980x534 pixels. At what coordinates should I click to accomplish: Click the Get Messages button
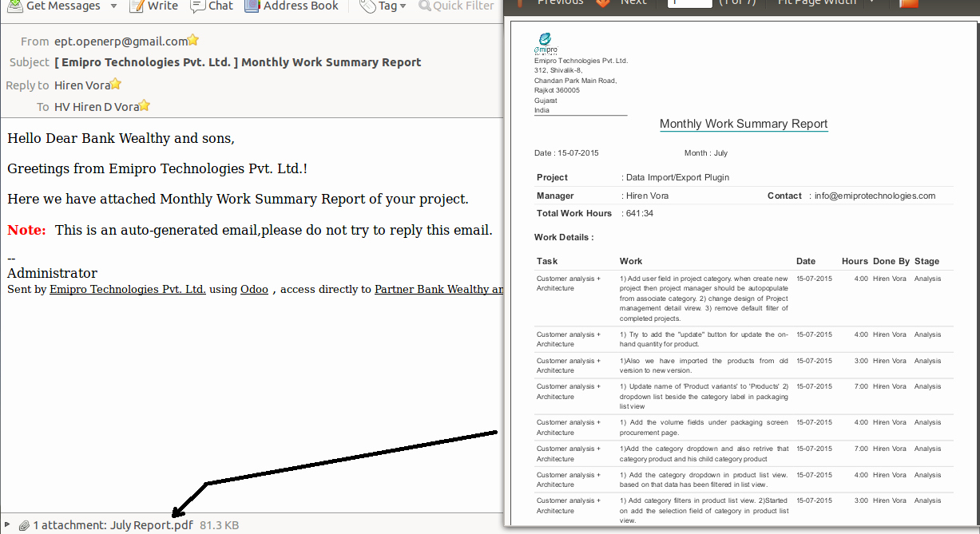point(54,6)
